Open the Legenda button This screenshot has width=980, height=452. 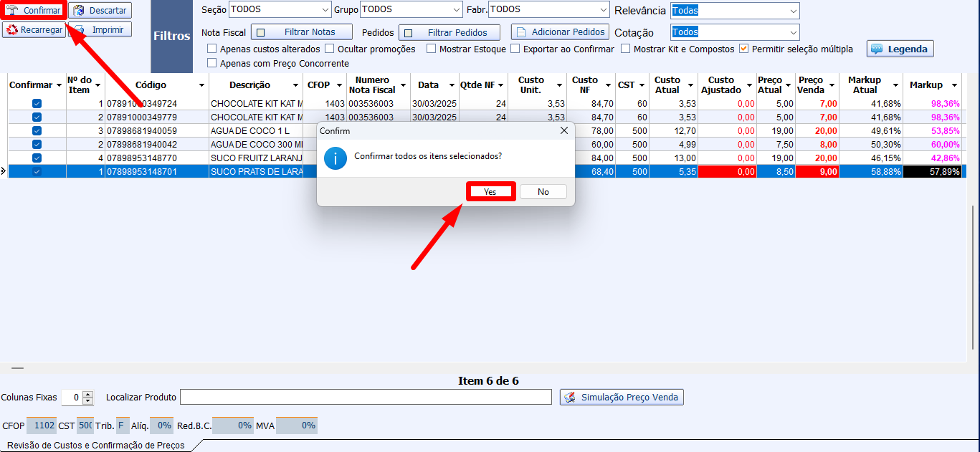click(900, 49)
